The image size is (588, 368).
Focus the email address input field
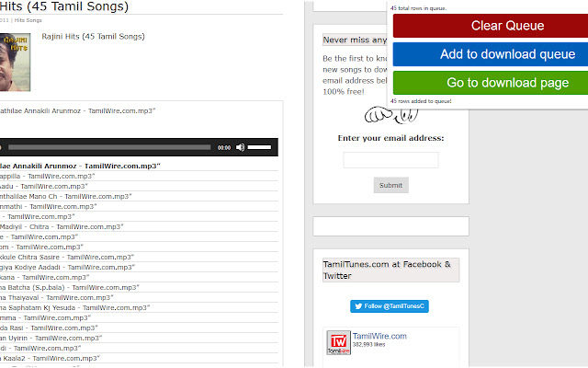(x=390, y=160)
